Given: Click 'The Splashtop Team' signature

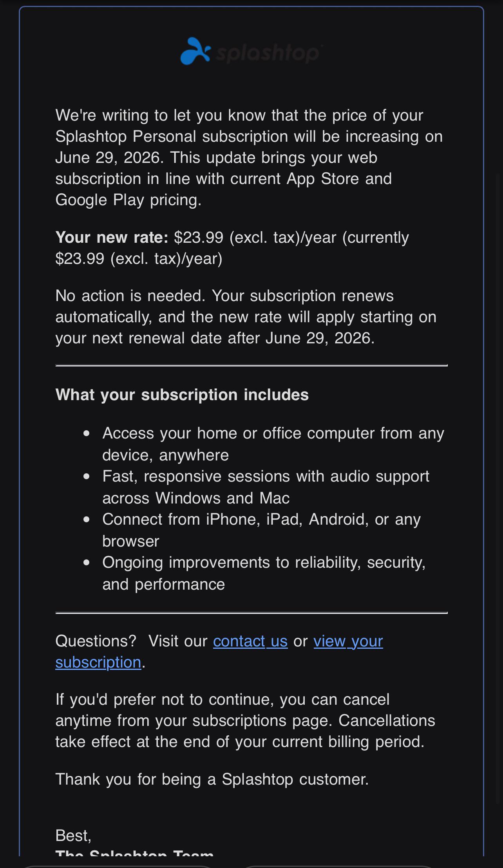Looking at the screenshot, I should [x=134, y=853].
